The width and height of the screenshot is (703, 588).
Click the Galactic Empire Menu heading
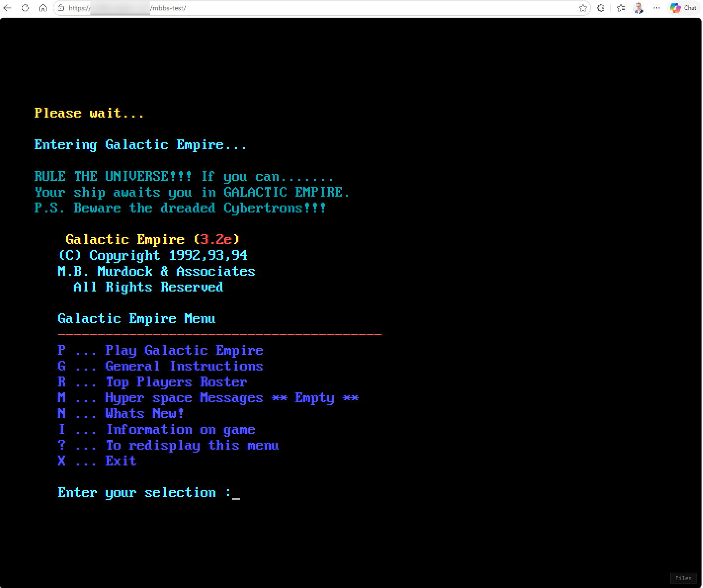pyautogui.click(x=137, y=319)
